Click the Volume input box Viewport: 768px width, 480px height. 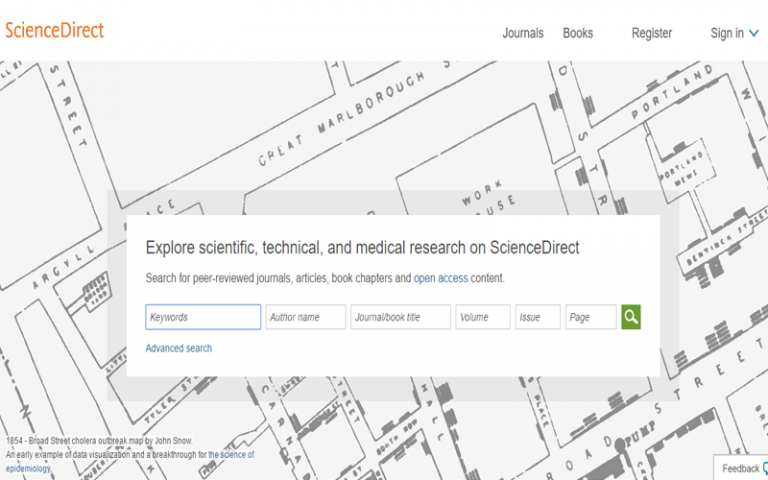click(482, 317)
